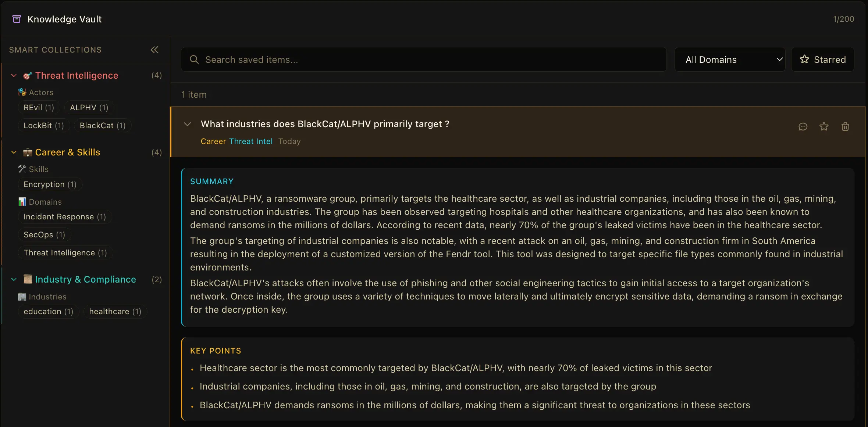Toggle the Starred filter
This screenshot has width=868, height=427.
pos(822,60)
